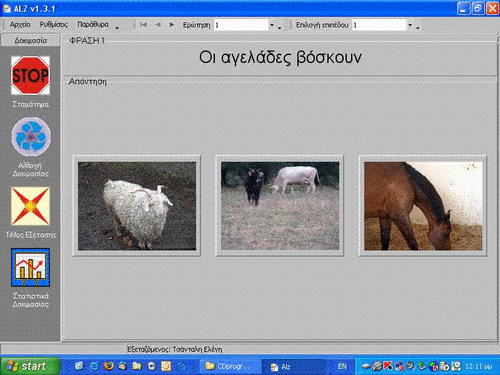Image resolution: width=500 pixels, height=375 pixels.
Task: Switch to CDprogr... taskbar window
Action: (x=229, y=367)
